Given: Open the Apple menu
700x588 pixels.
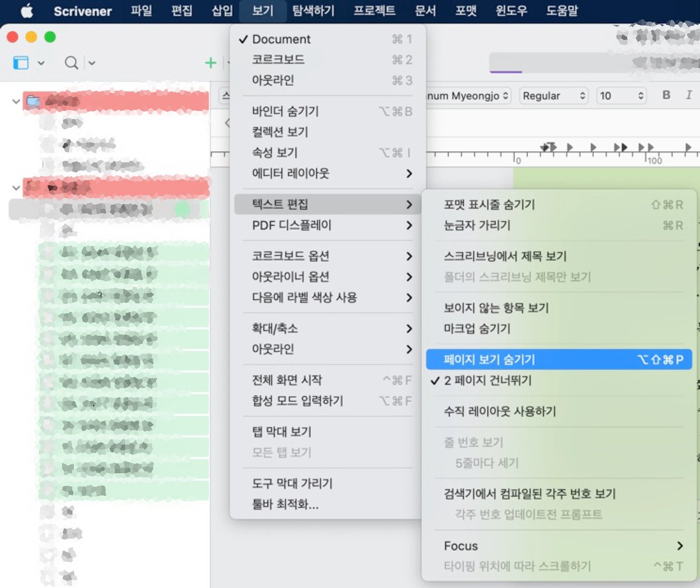Looking at the screenshot, I should point(27,11).
